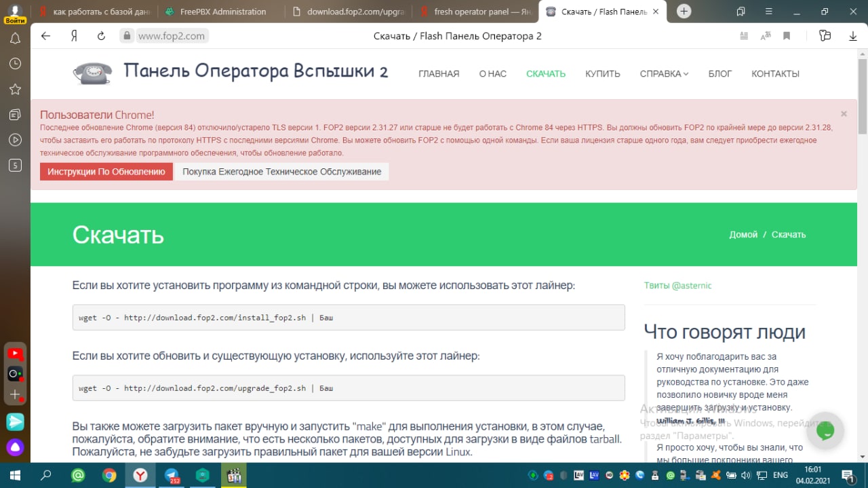Image resolution: width=868 pixels, height=488 pixels.
Task: Click the БЛОГ navigation item
Action: tap(720, 74)
